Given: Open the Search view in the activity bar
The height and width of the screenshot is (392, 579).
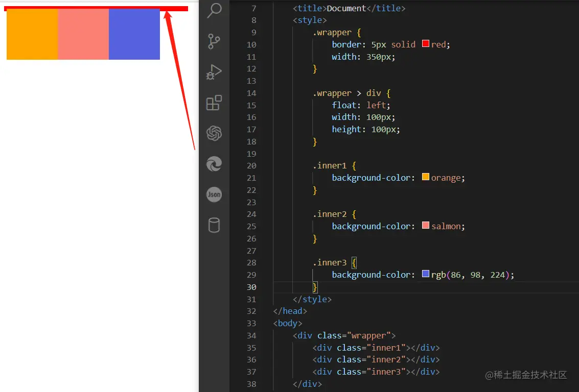Looking at the screenshot, I should point(214,10).
